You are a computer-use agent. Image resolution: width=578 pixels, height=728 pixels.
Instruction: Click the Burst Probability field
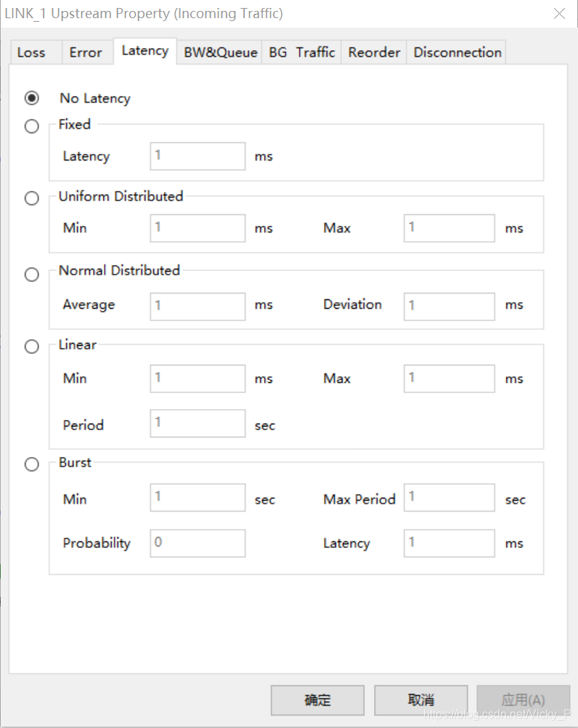tap(198, 543)
